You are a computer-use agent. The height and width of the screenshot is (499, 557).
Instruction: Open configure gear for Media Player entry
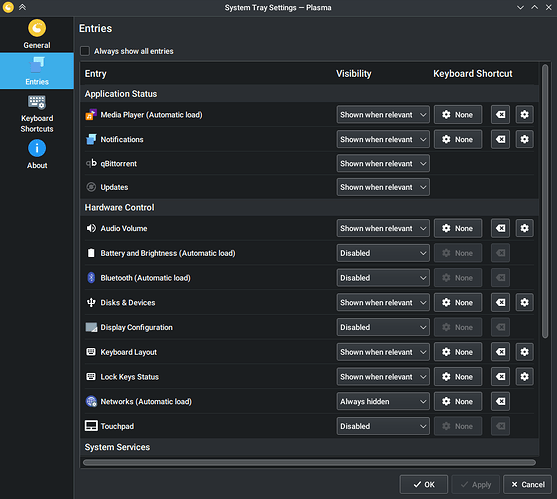click(524, 114)
